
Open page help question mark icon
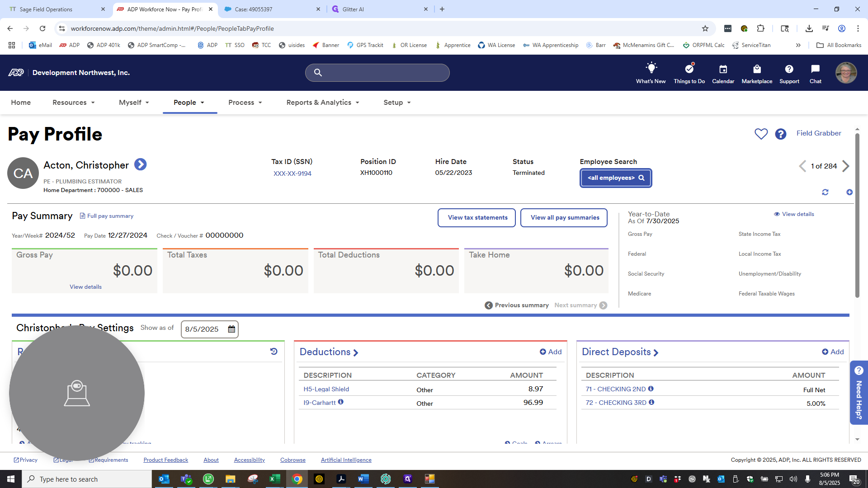[x=781, y=134]
